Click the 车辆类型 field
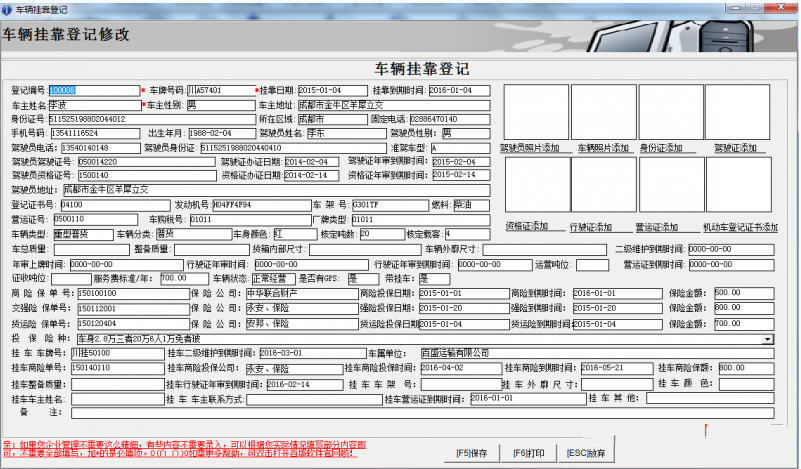The width and height of the screenshot is (801, 469). pos(83,234)
